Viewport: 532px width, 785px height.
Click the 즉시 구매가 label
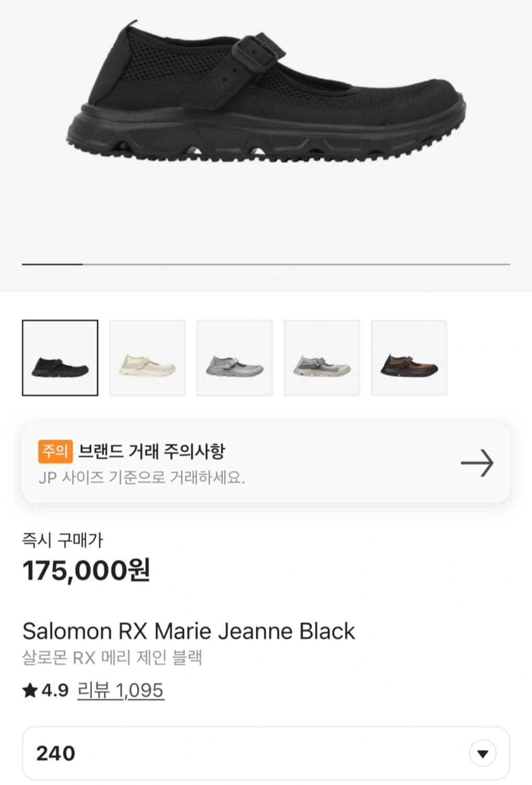pyautogui.click(x=63, y=540)
